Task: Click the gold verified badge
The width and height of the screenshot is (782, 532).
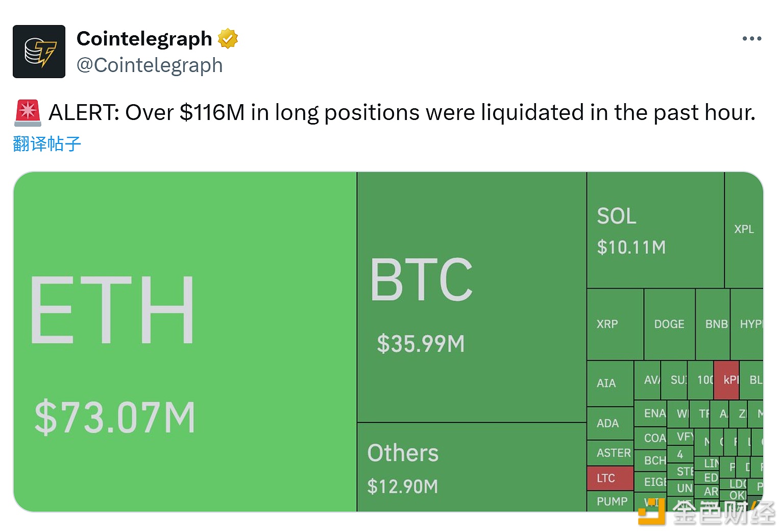Action: [228, 39]
